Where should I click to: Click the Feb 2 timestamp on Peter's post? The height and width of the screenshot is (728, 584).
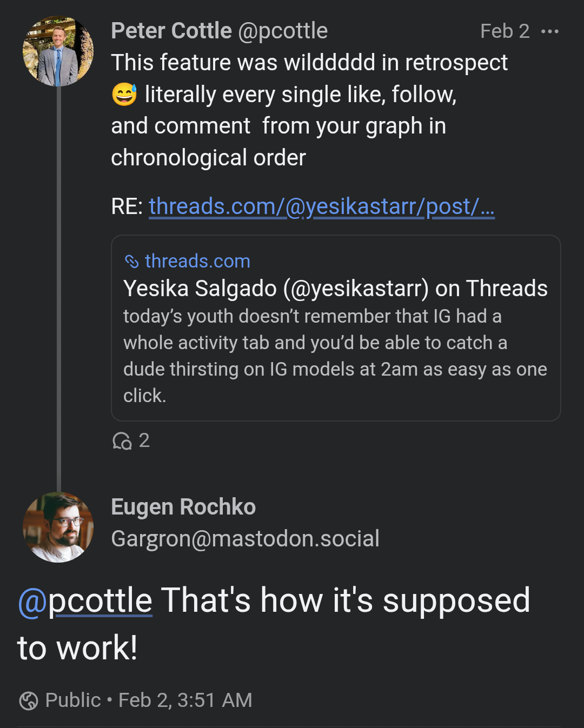(505, 31)
